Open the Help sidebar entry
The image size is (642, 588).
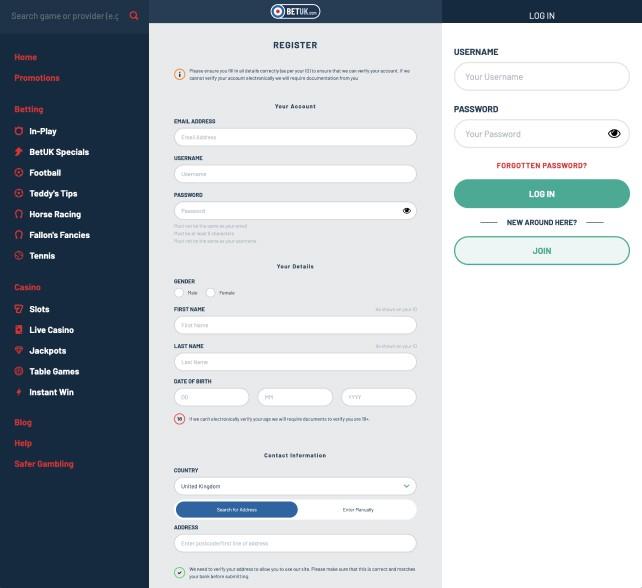pos(23,443)
